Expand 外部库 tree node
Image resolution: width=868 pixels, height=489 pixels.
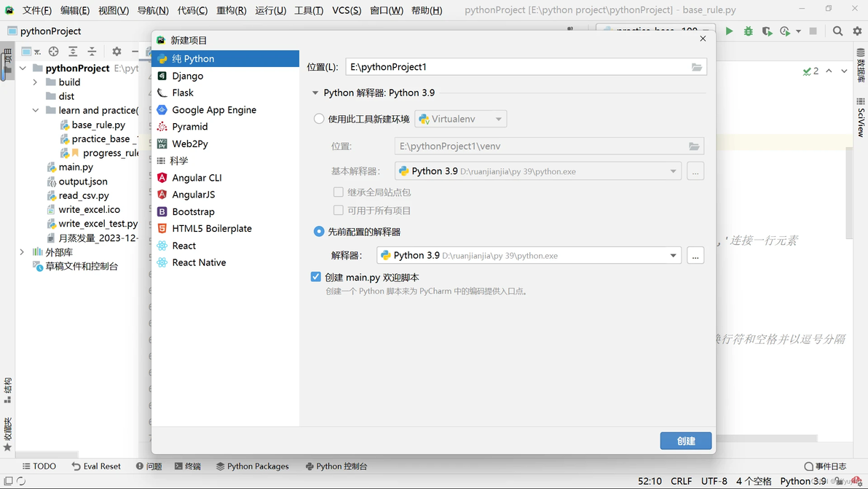[22, 252]
